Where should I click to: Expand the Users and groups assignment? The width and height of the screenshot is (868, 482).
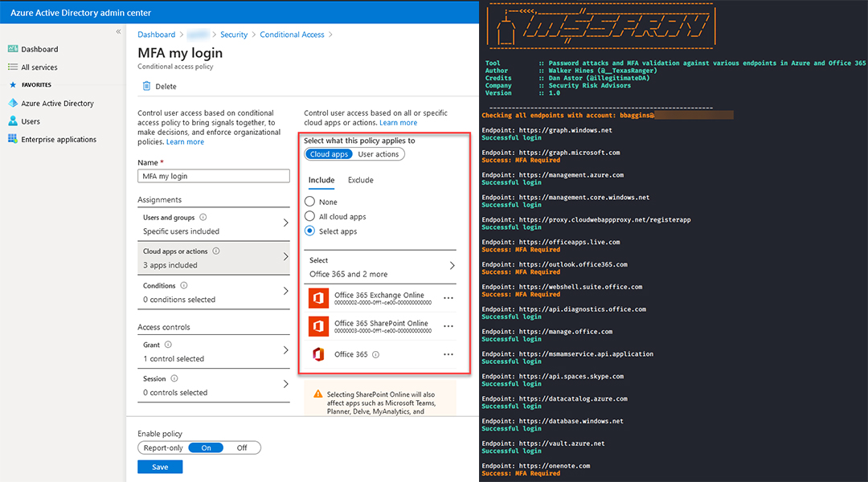click(x=286, y=224)
